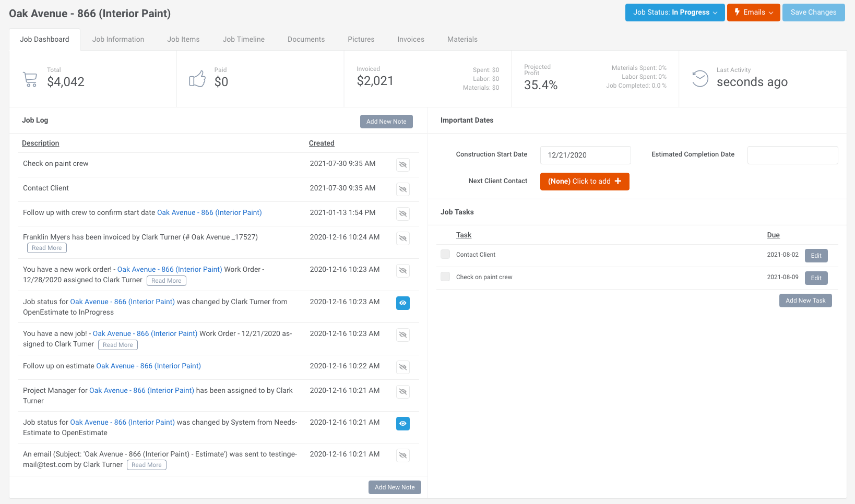Click the lightning bolt icon on Emails
The width and height of the screenshot is (855, 504).
click(x=737, y=12)
